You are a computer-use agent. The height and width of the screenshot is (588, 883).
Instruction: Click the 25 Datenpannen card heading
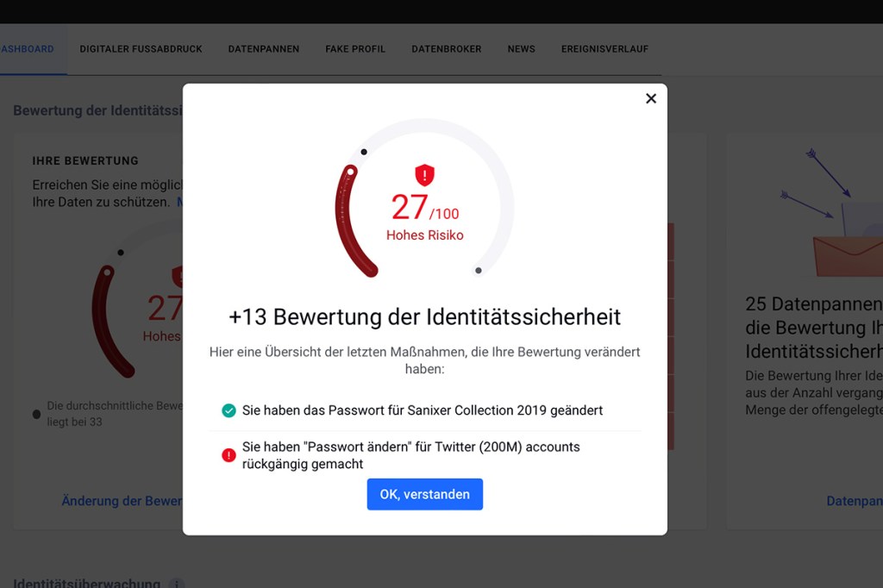[814, 328]
